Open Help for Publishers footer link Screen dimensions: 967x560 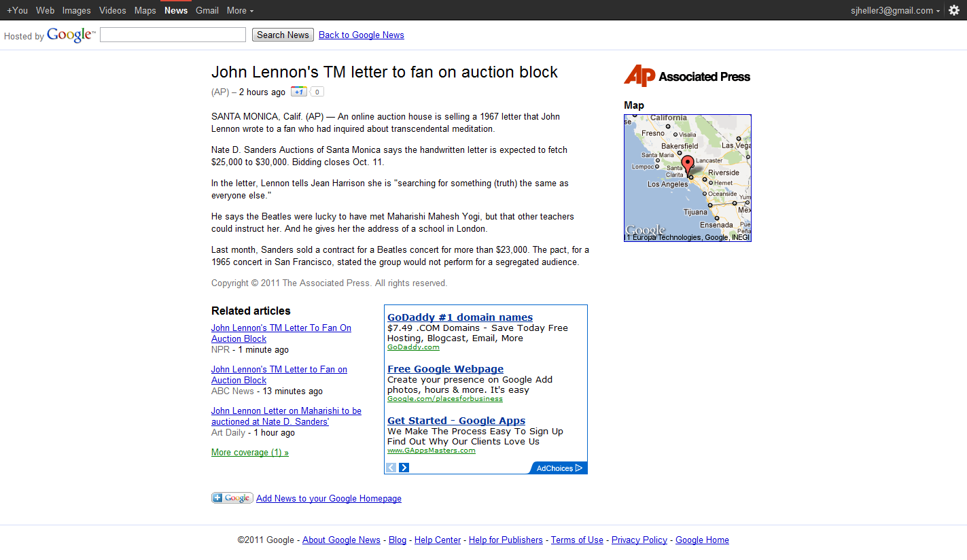[x=506, y=540]
